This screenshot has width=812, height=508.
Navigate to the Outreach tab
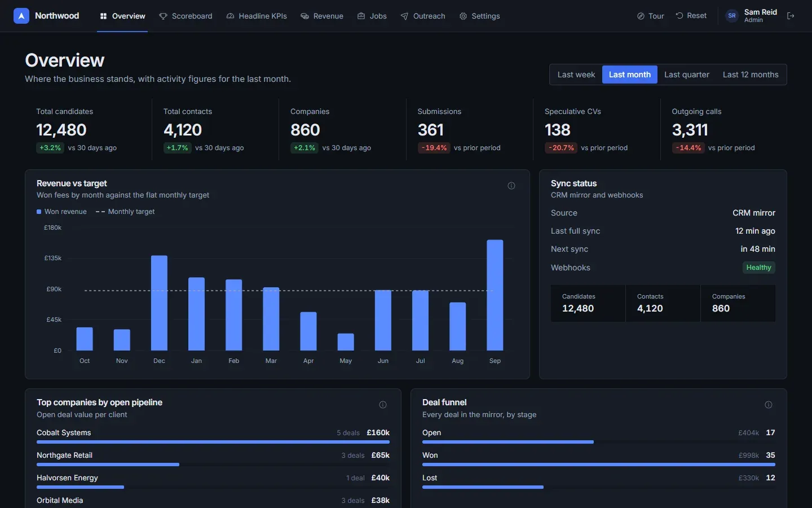tap(423, 16)
